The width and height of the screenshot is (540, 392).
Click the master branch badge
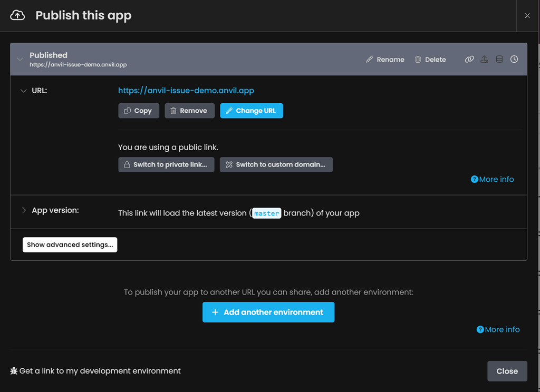point(267,213)
